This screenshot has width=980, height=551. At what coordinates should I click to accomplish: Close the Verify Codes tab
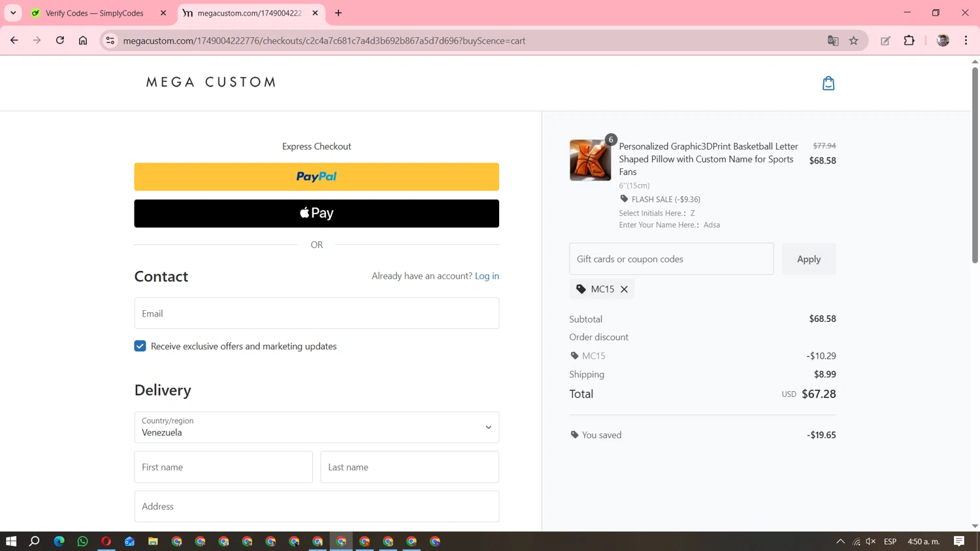pos(163,13)
